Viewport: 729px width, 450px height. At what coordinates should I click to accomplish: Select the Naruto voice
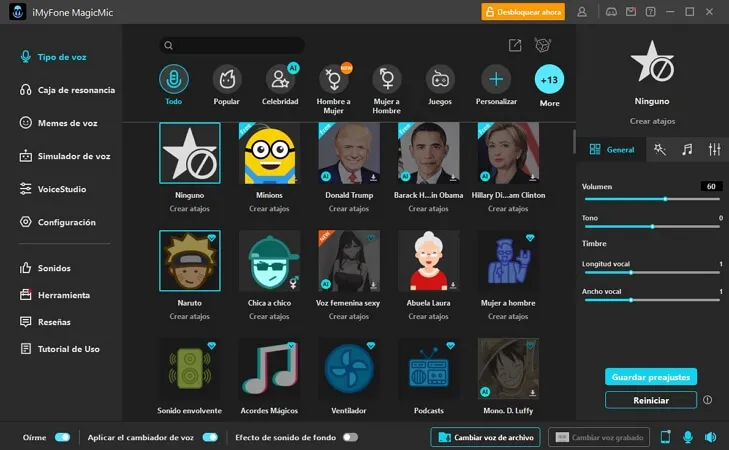pyautogui.click(x=190, y=261)
